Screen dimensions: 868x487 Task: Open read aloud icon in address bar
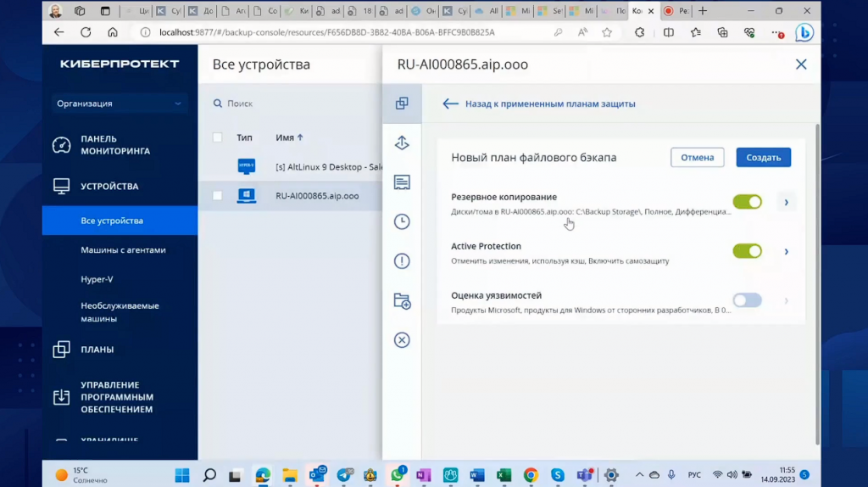point(582,33)
